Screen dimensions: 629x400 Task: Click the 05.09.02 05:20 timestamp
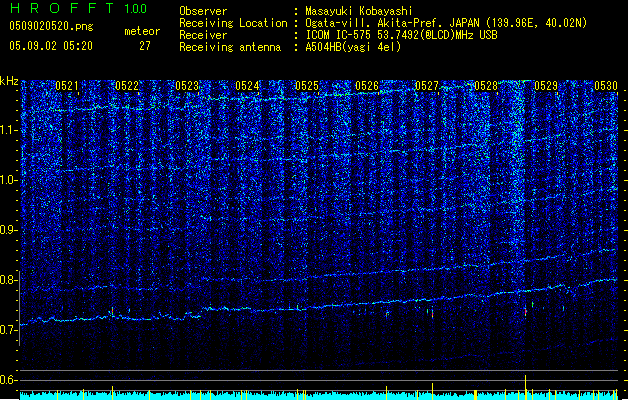coord(50,46)
